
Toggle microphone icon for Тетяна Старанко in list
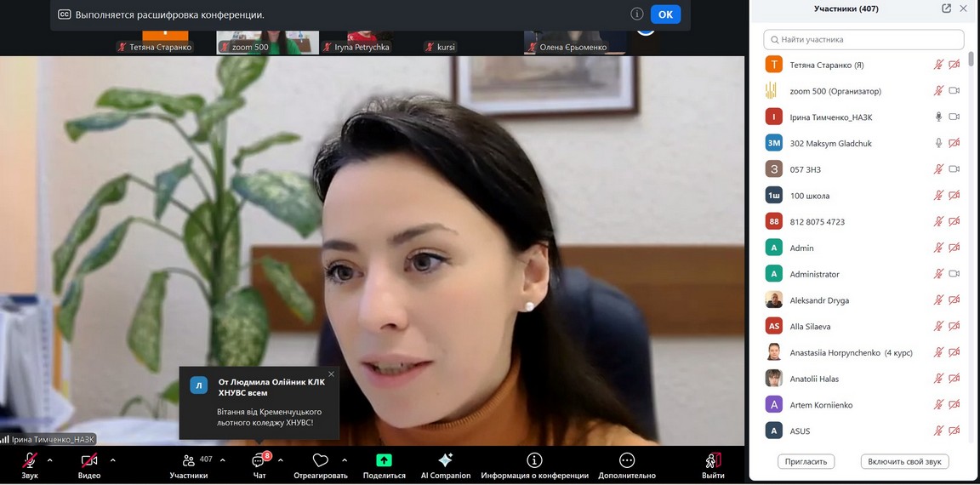[939, 65]
